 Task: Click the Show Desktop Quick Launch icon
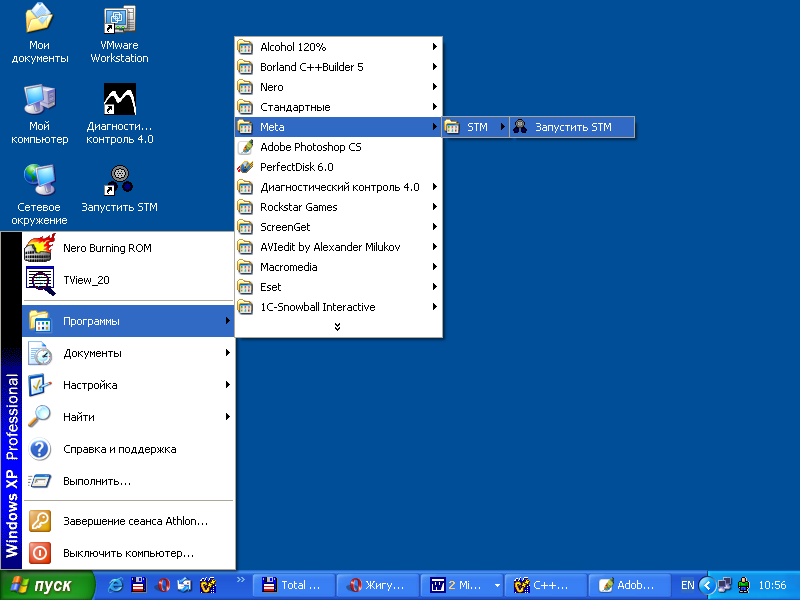(x=185, y=585)
